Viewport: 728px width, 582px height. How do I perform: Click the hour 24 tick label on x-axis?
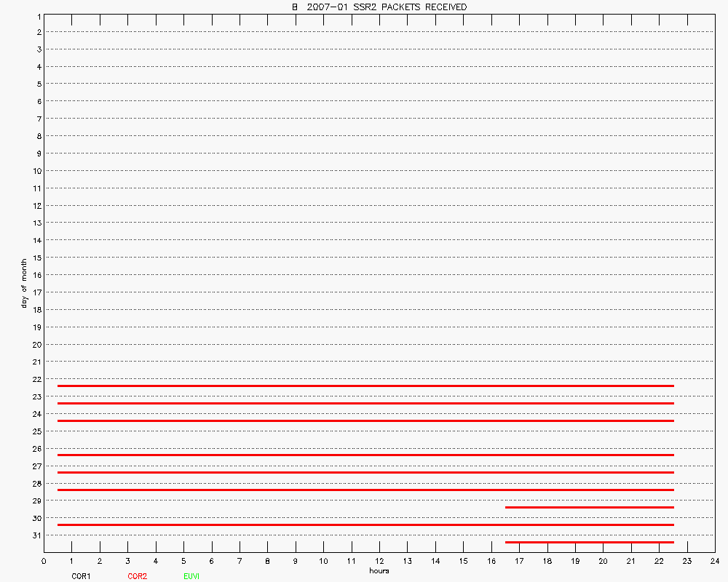[714, 561]
